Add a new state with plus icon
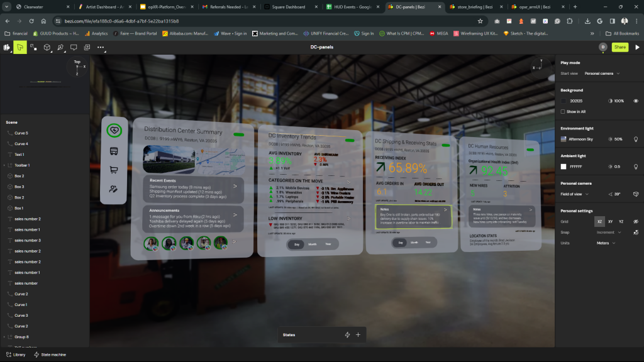The height and width of the screenshot is (362, 644). point(358,335)
